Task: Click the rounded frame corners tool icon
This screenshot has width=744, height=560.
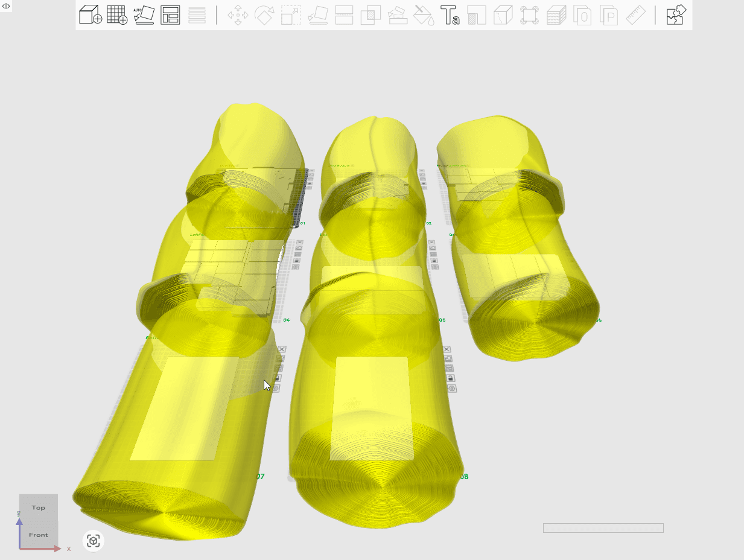Action: click(530, 15)
